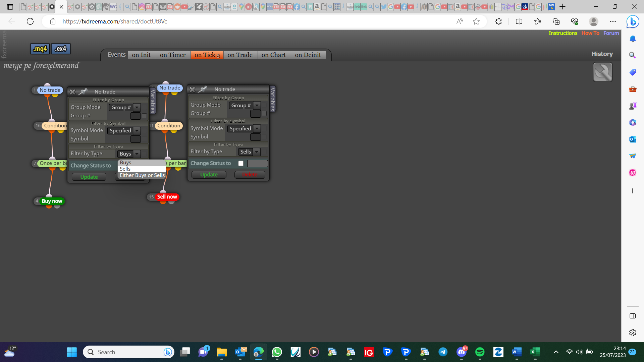The height and width of the screenshot is (362, 644).
Task: Open Bing Copilot sidebar button
Action: click(x=633, y=21)
